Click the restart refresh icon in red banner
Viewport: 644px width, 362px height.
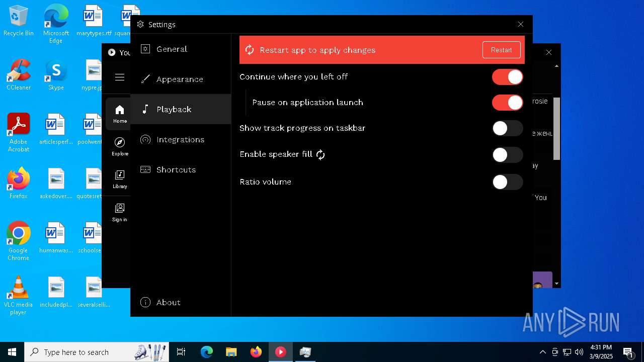tap(250, 50)
